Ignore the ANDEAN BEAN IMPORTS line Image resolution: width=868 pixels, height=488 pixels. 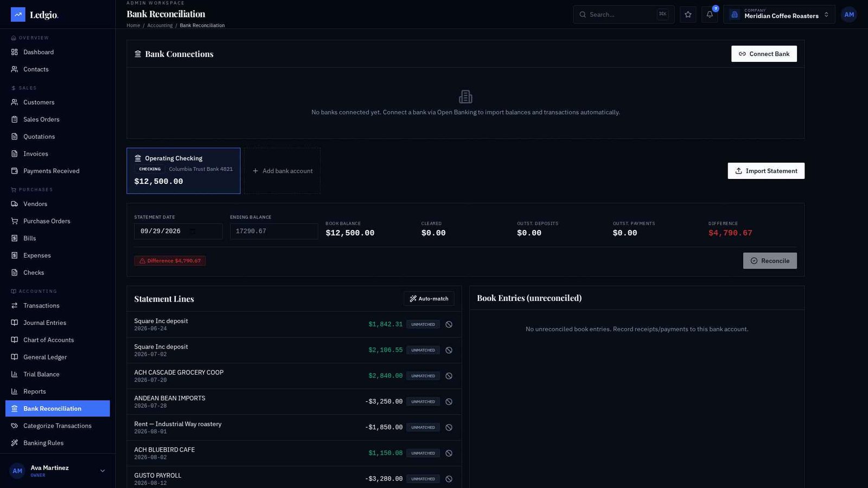click(449, 402)
